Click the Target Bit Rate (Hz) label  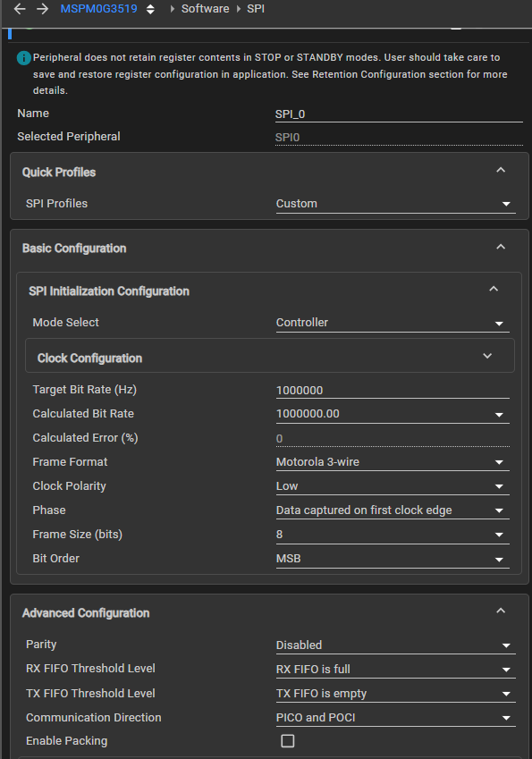tap(85, 390)
